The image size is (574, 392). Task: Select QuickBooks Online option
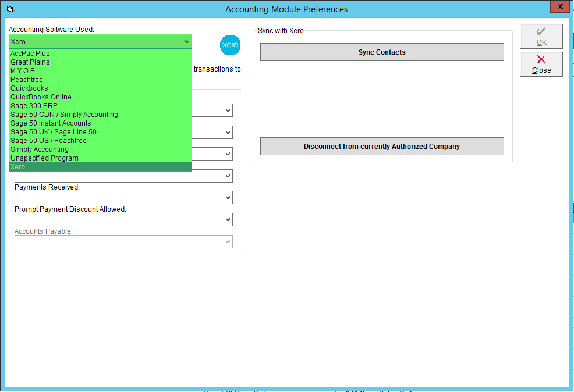click(x=100, y=97)
